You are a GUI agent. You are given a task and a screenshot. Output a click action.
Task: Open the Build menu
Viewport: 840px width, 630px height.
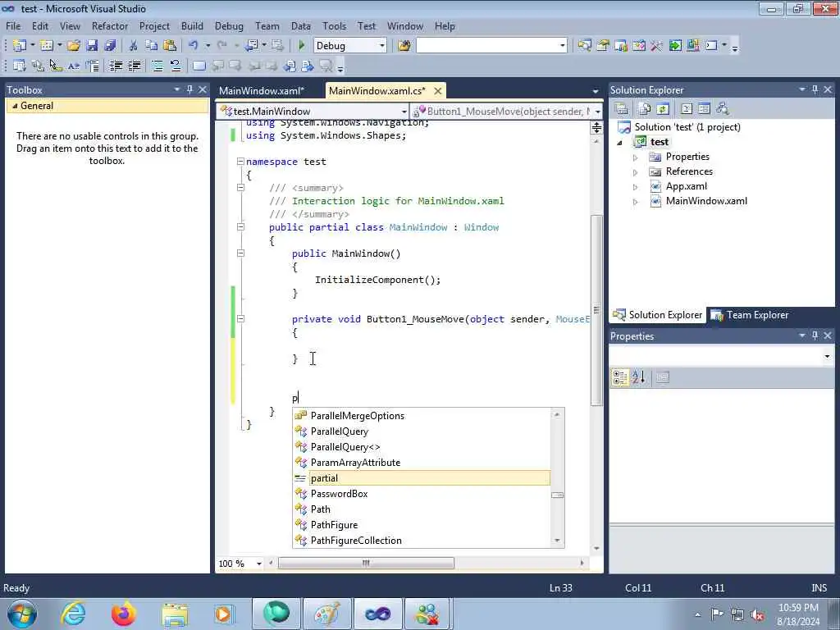[192, 25]
